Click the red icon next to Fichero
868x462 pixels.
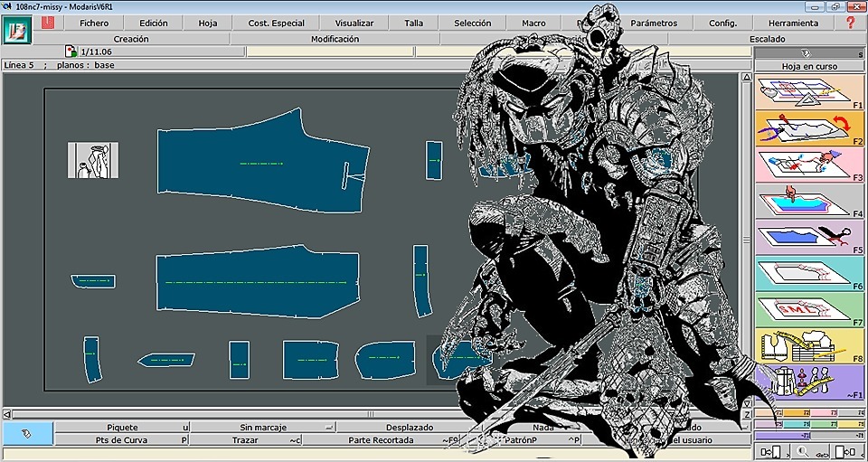point(48,23)
